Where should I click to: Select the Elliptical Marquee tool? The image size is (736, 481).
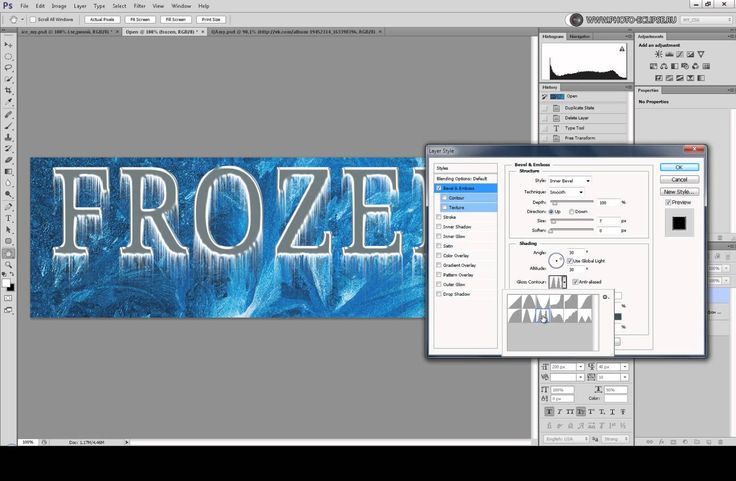click(8, 56)
